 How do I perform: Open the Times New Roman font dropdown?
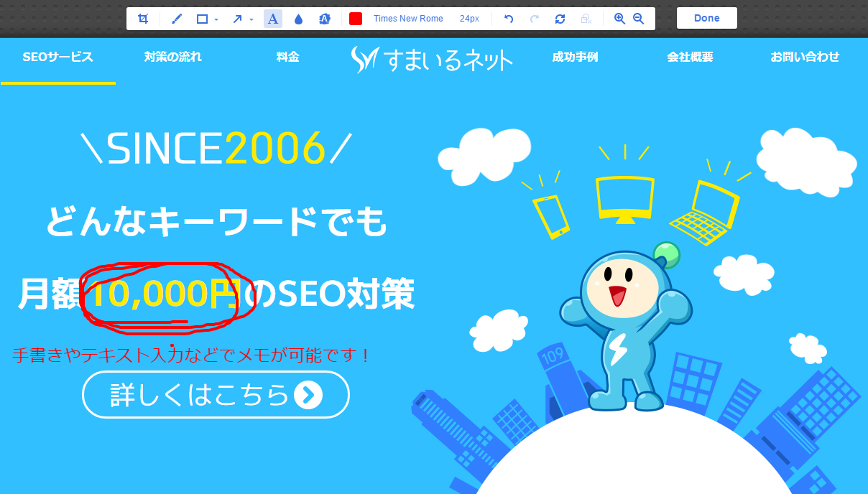click(x=408, y=19)
